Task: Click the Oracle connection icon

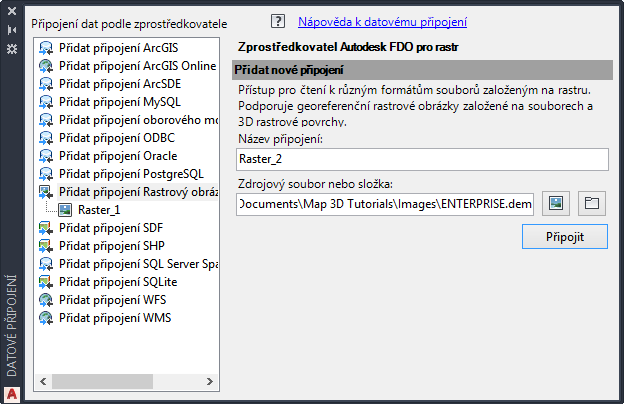Action: (46, 156)
